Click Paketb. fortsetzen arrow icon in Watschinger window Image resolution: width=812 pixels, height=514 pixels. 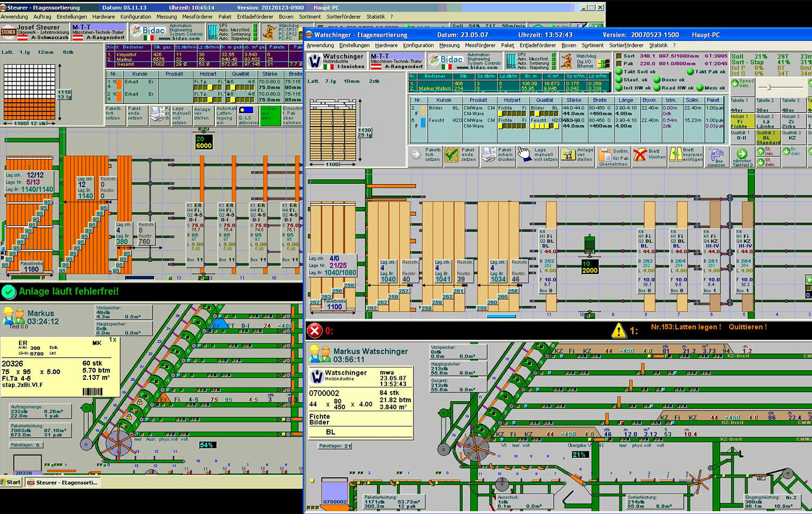pos(416,155)
